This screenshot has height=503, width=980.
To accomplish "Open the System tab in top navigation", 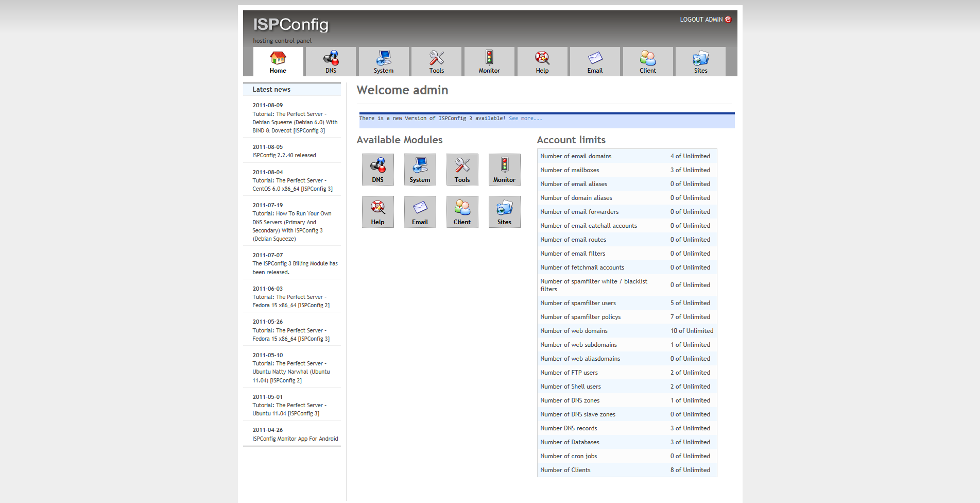I will (384, 62).
